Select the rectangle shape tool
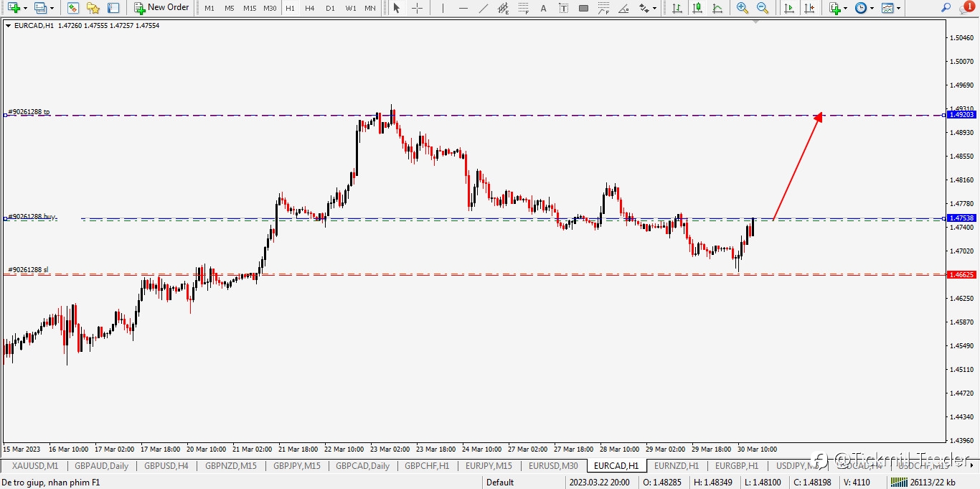 coord(583,8)
